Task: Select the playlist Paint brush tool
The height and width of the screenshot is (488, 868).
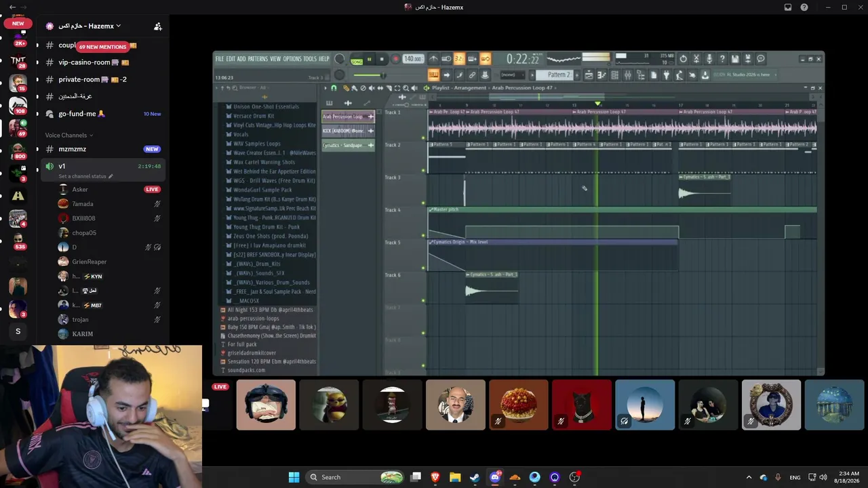Action: (x=355, y=88)
